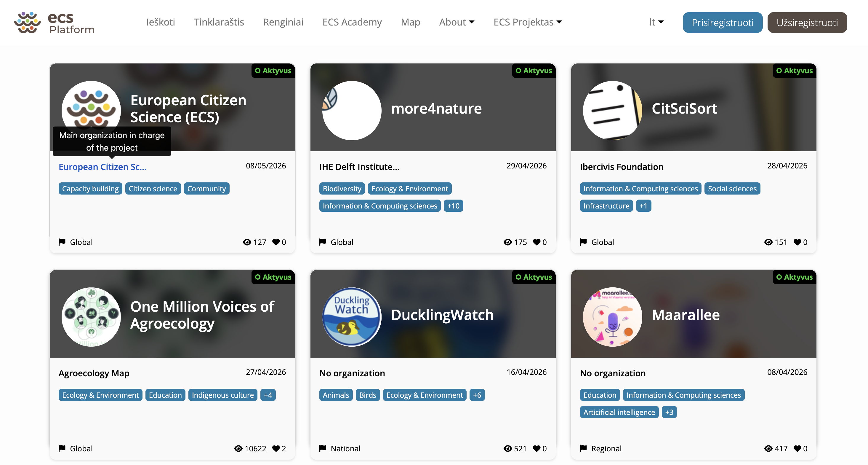
Task: Click the One Million Voices round logo
Action: [91, 317]
